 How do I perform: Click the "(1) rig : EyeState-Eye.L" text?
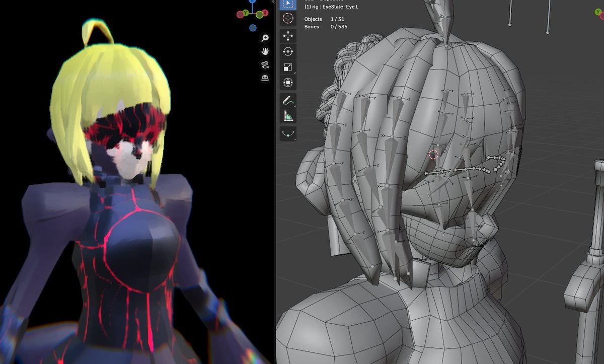click(332, 7)
